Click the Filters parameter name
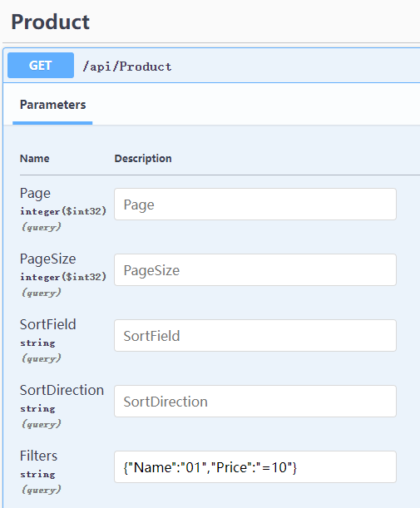 [x=38, y=456]
